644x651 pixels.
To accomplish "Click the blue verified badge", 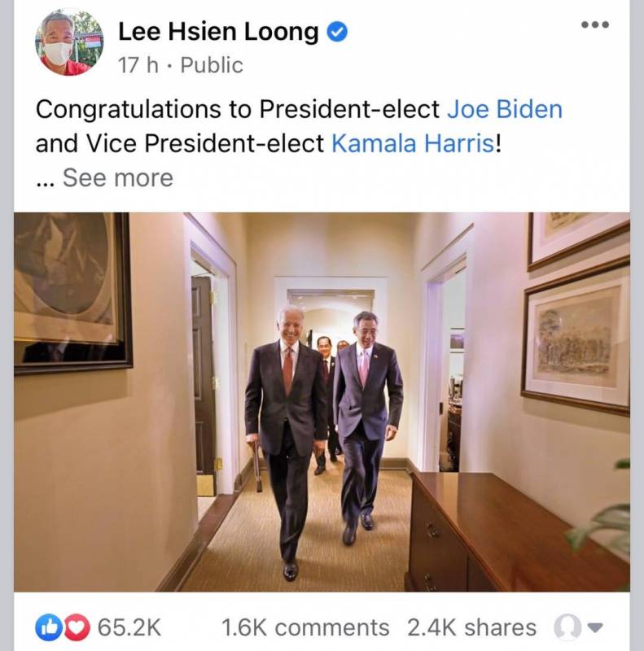I will tap(337, 33).
